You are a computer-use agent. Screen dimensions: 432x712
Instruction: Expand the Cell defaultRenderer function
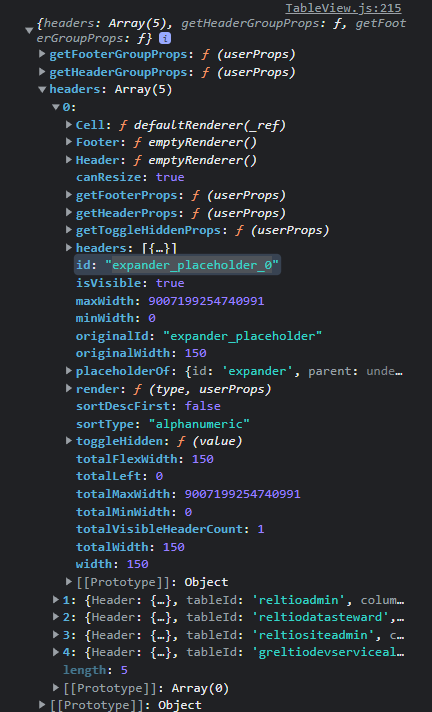[x=69, y=124]
